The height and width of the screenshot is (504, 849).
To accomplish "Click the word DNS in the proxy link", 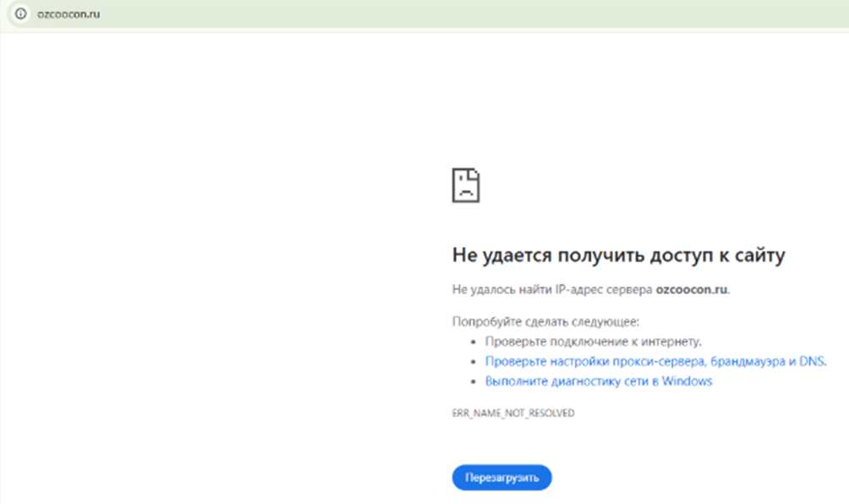I will 812,362.
